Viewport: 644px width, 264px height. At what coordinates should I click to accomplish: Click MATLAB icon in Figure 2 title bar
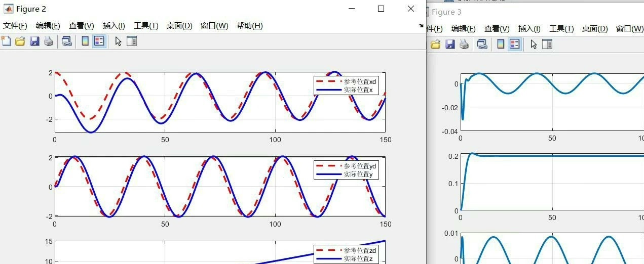[x=9, y=9]
